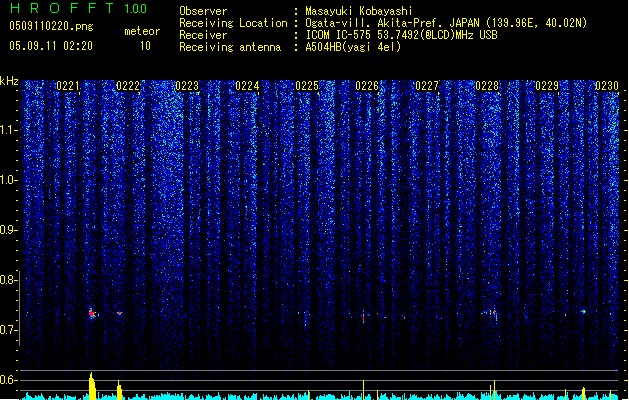Viewport: 629px width, 400px height.
Task: Select observer name Masayuki Kobayashi
Action: pyautogui.click(x=359, y=11)
